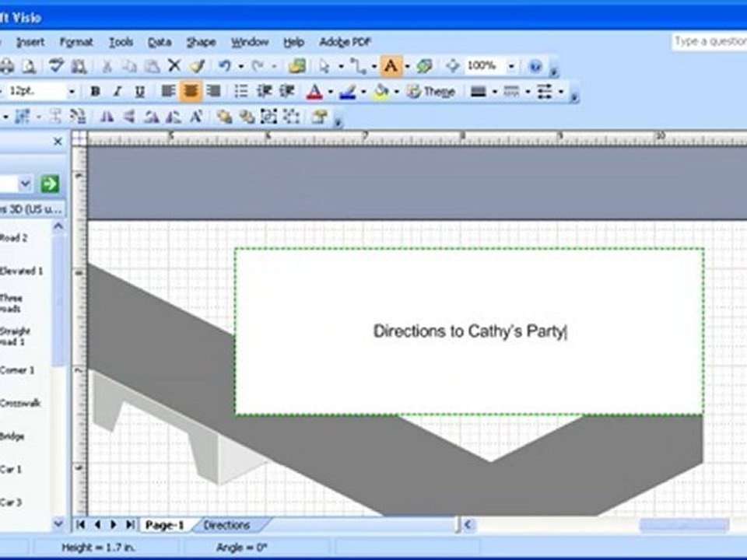Click the Bring to Front icon
747x560 pixels.
click(x=224, y=116)
